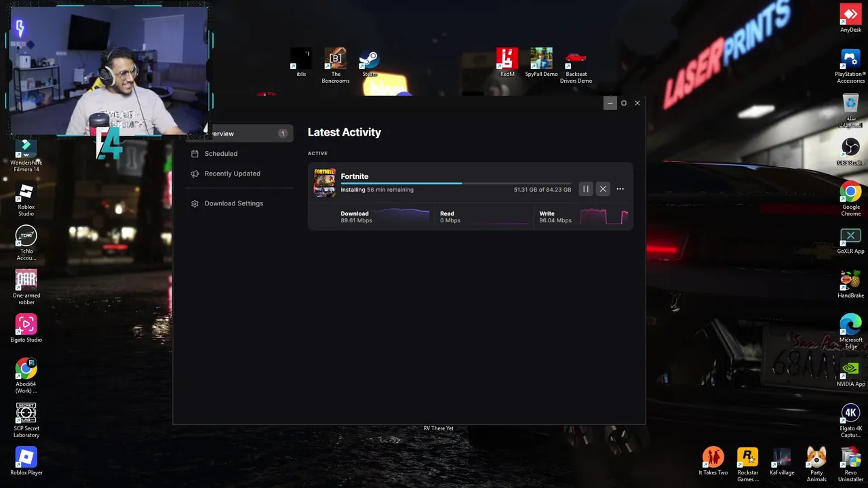Pause the Fortnite installation

[x=586, y=189]
